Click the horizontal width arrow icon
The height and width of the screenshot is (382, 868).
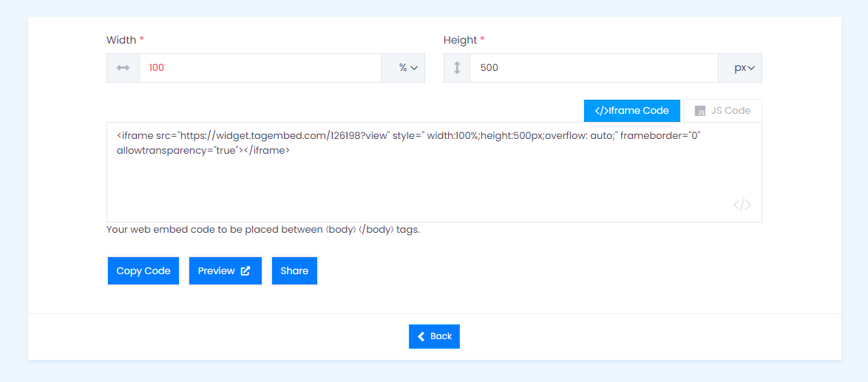[123, 68]
